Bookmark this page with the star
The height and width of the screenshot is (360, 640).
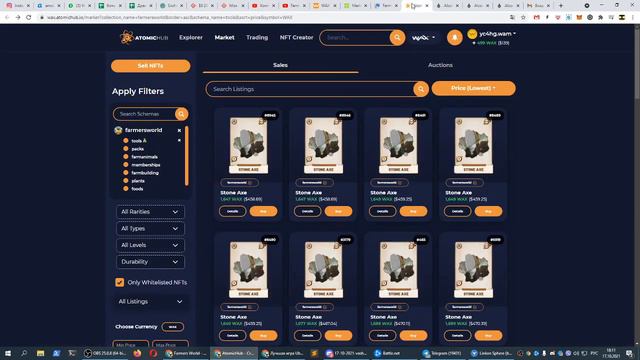pyautogui.click(x=523, y=18)
